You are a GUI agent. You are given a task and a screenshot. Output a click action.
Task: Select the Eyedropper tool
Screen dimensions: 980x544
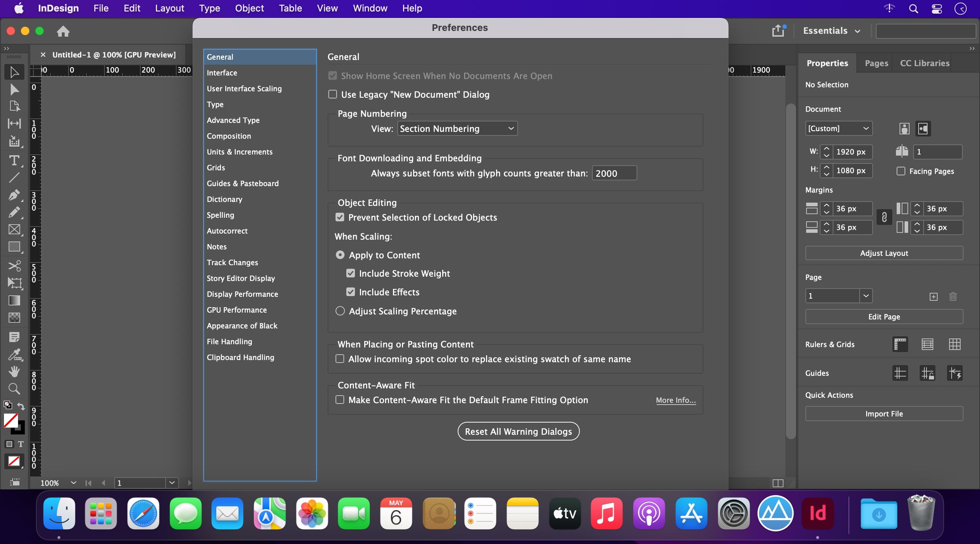pos(14,355)
